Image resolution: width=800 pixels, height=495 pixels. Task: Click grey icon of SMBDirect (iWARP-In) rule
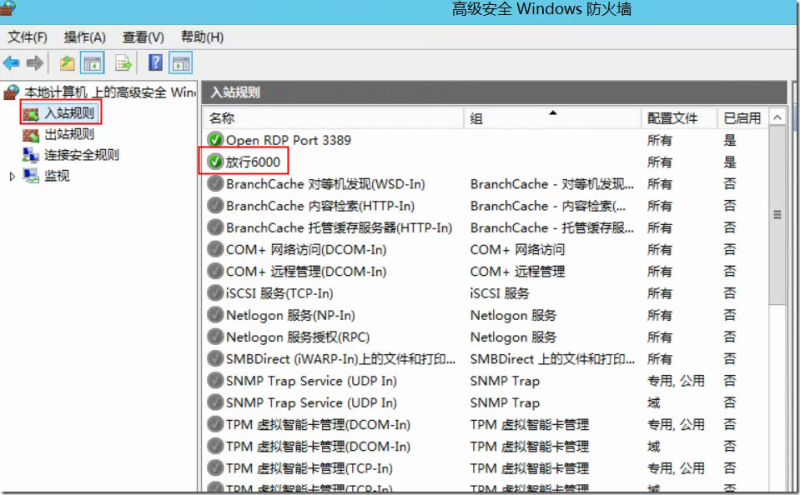(215, 359)
